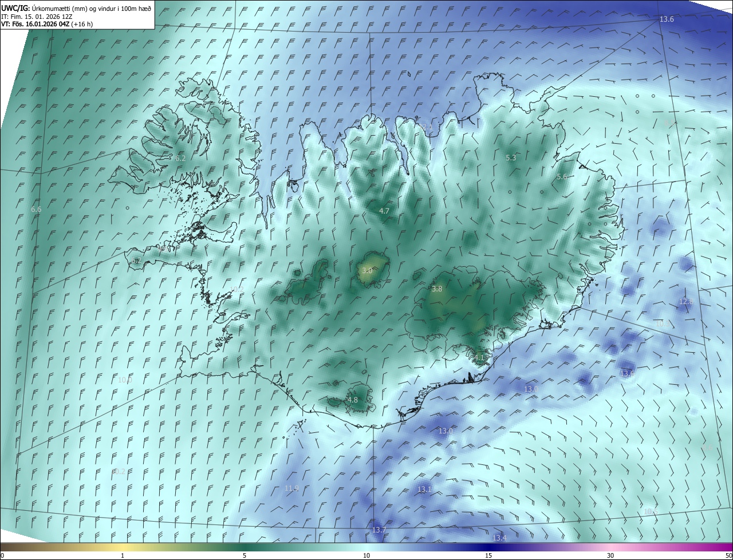Click the 50 tick on the color scale
The width and height of the screenshot is (733, 560).
click(728, 555)
